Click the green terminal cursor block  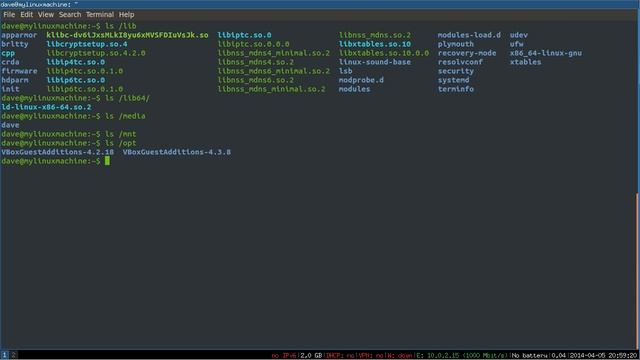pyautogui.click(x=107, y=161)
